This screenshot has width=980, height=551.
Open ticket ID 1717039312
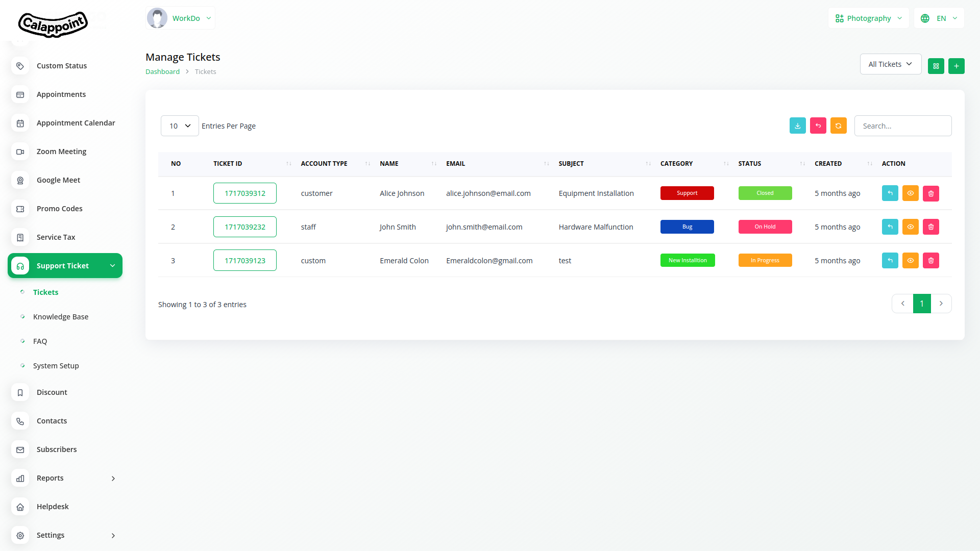(244, 193)
